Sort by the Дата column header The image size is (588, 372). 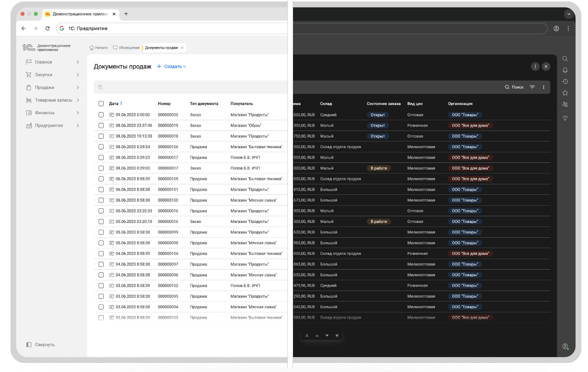tap(115, 103)
